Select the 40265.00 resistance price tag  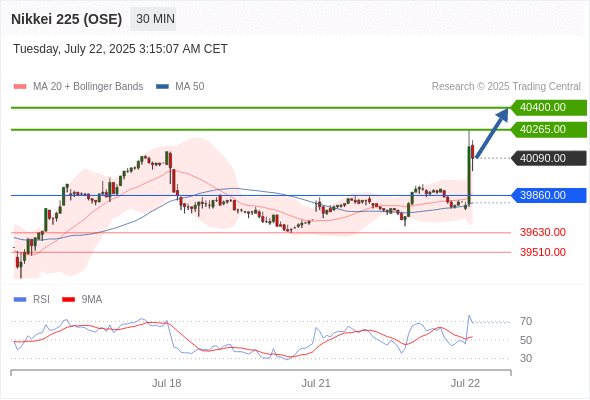[x=549, y=129]
